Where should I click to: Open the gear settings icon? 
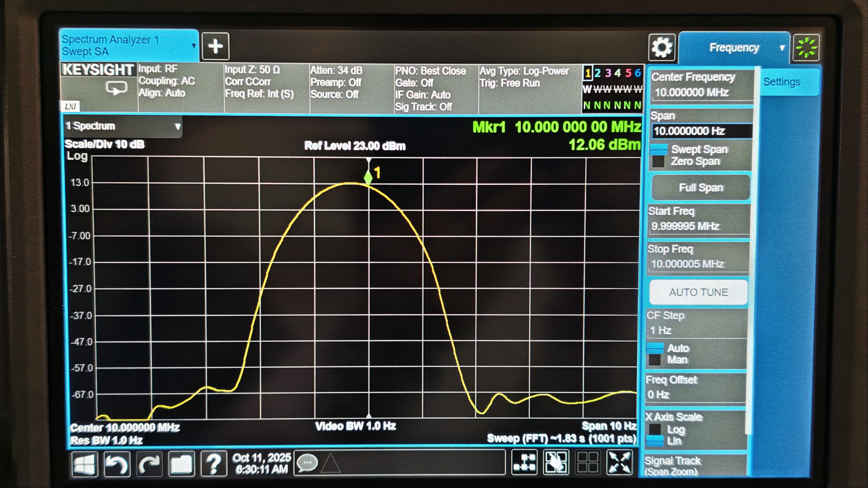tap(661, 47)
